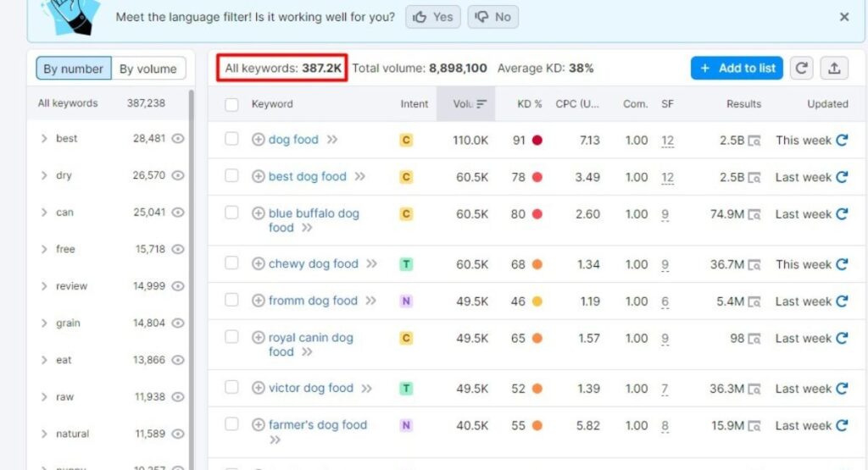Screen dimensions: 868x470
Task: Click the add icon before 'chewy dog food'
Action: (258, 263)
